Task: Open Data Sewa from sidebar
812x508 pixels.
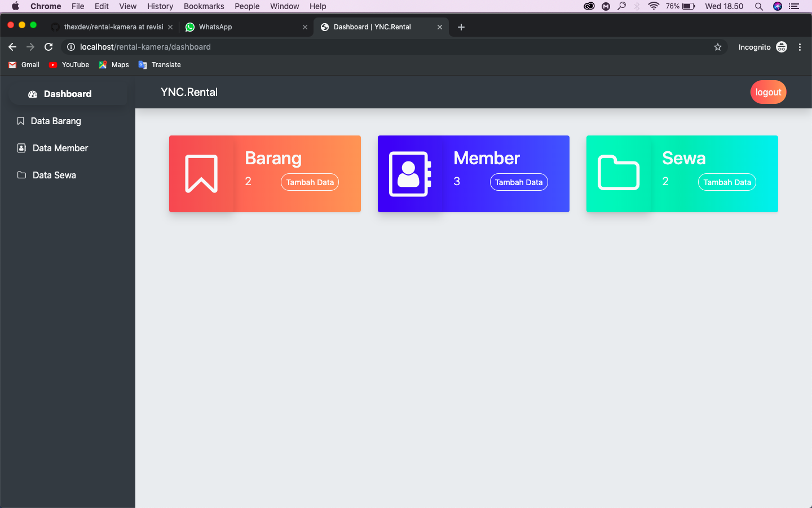Action: [54, 175]
